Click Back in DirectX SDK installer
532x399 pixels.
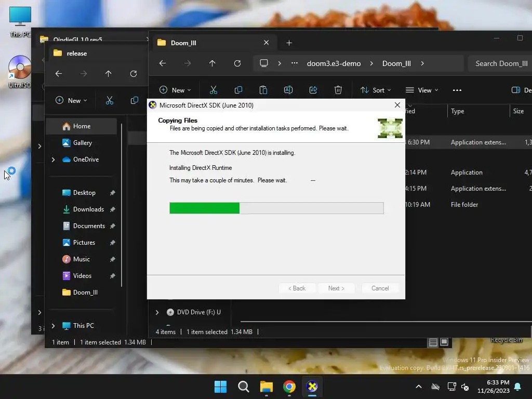(297, 288)
